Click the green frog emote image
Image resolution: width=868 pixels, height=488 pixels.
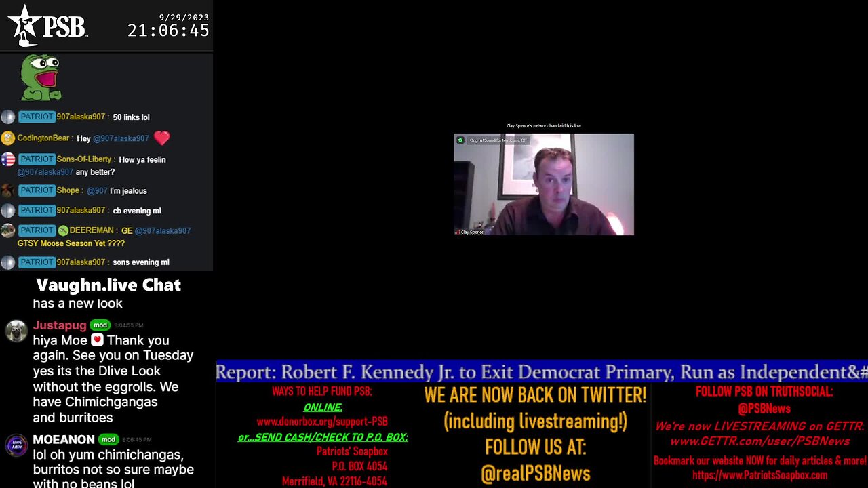click(41, 77)
